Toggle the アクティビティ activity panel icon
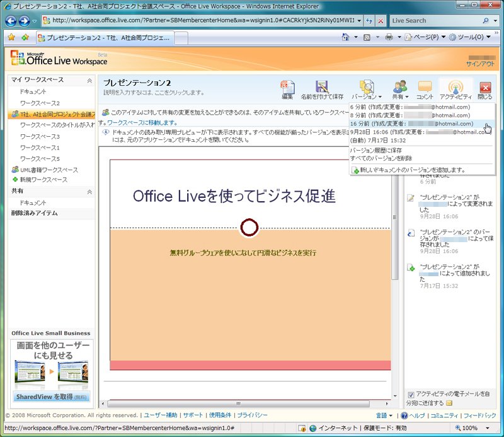Image resolution: width=504 pixels, height=437 pixels. tap(455, 87)
